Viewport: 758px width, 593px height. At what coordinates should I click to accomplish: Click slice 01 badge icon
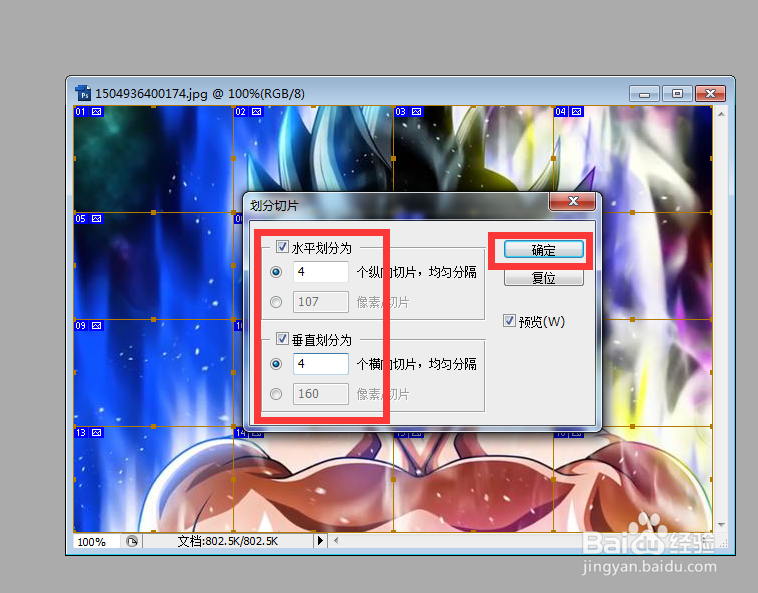pyautogui.click(x=97, y=112)
